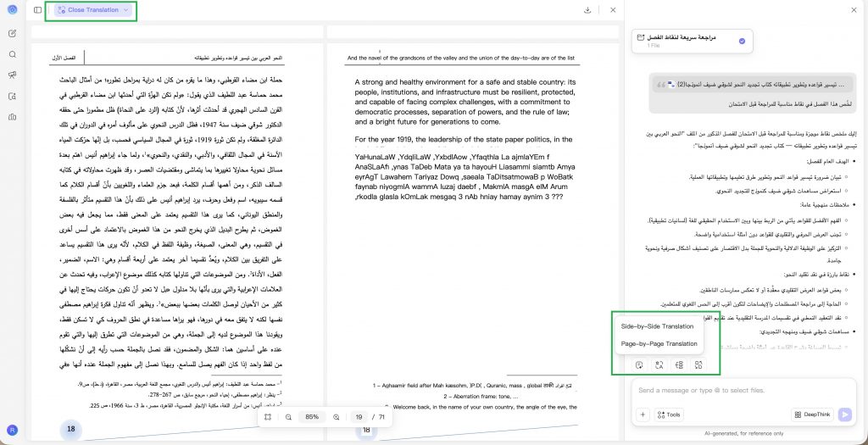Click the zoom out magnifier icon
This screenshot has width=868, height=445.
point(288,417)
